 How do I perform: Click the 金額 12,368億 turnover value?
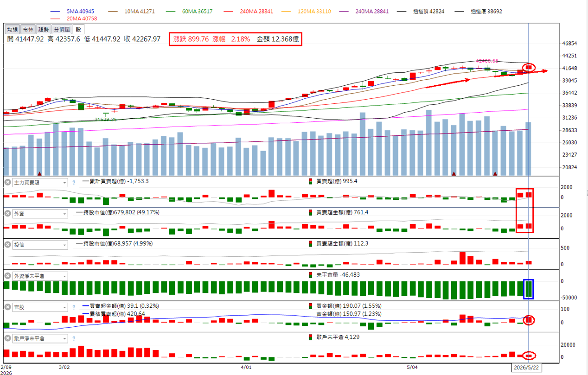(278, 39)
